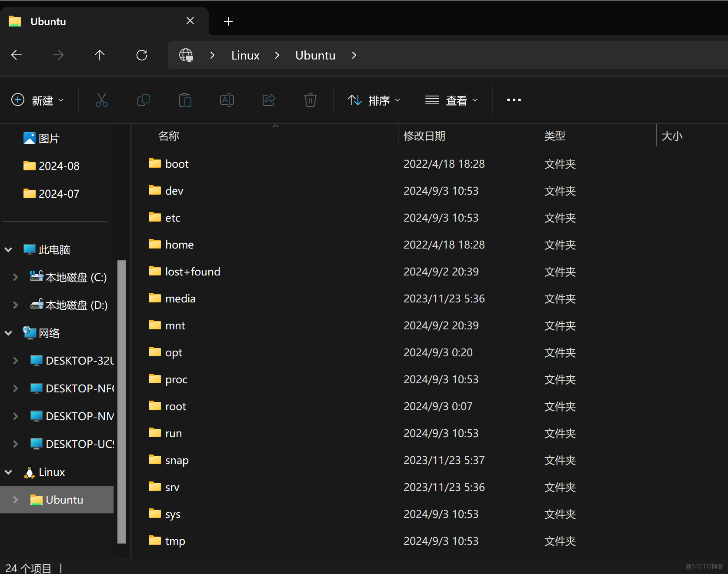
Task: Expand chevron between Linux and Ubuntu breadcrumb
Action: click(x=277, y=55)
